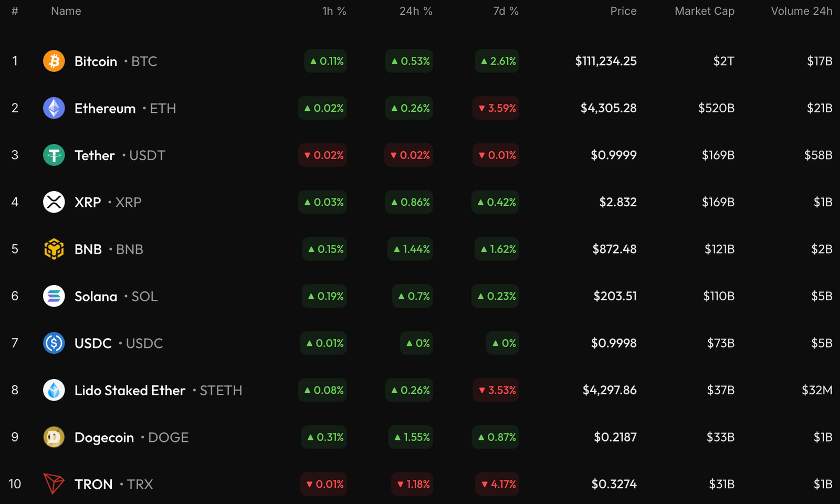Sort the table by Price column
This screenshot has width=840, height=504.
[623, 10]
